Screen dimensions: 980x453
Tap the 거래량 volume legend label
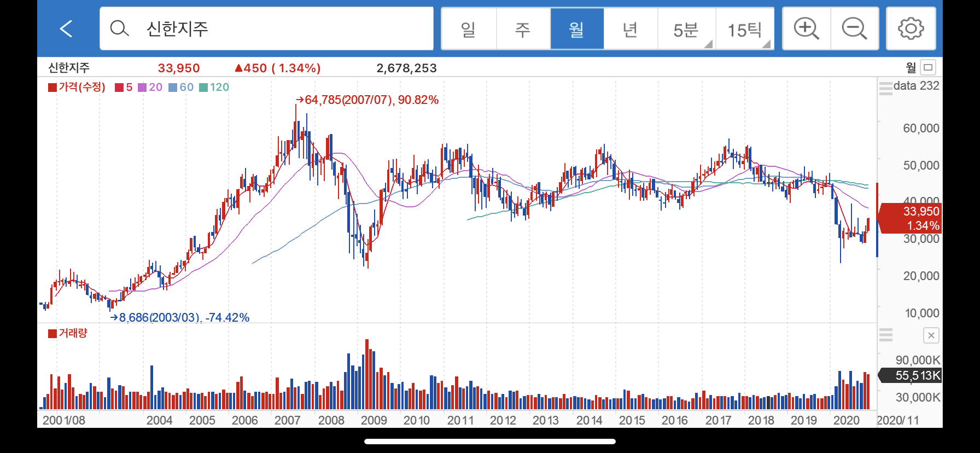click(68, 333)
